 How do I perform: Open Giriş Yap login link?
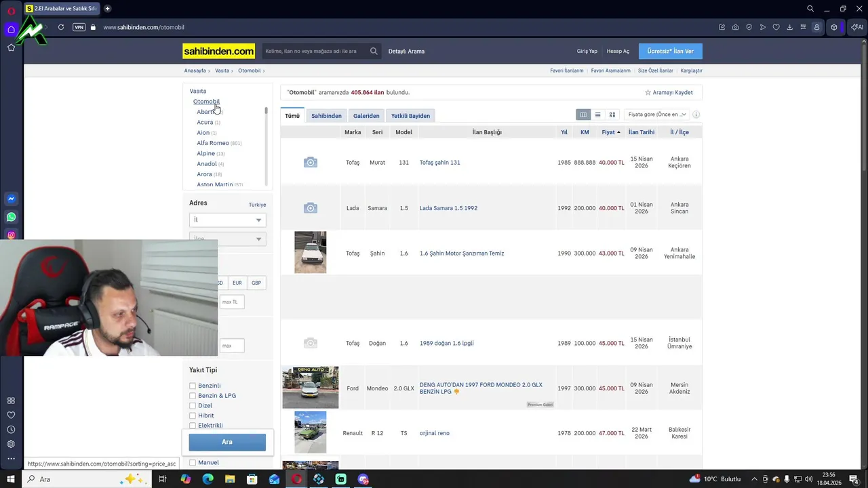click(587, 51)
